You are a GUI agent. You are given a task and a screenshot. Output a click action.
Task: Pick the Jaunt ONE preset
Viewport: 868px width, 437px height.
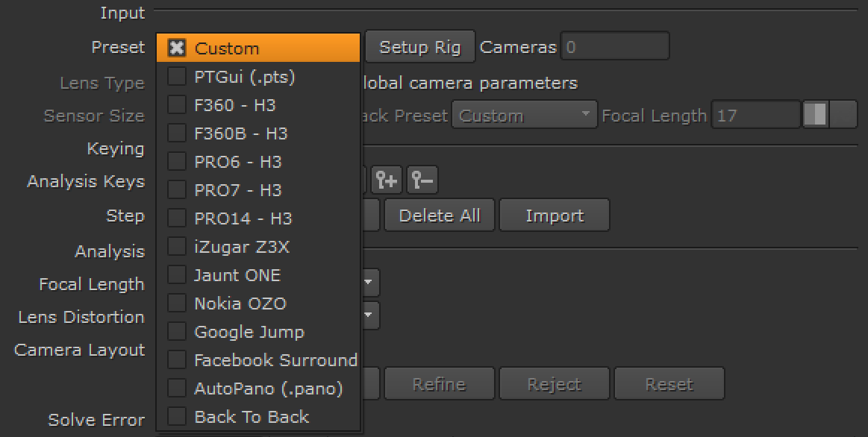click(x=258, y=275)
